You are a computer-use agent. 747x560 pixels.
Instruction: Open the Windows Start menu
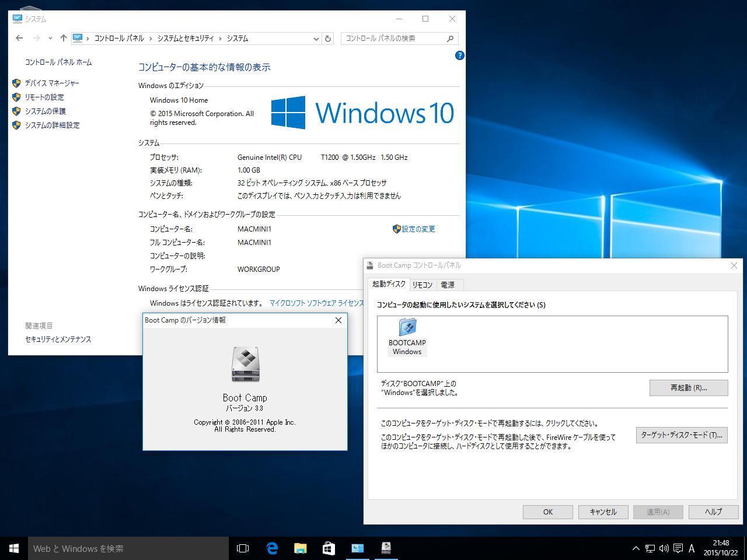click(14, 548)
